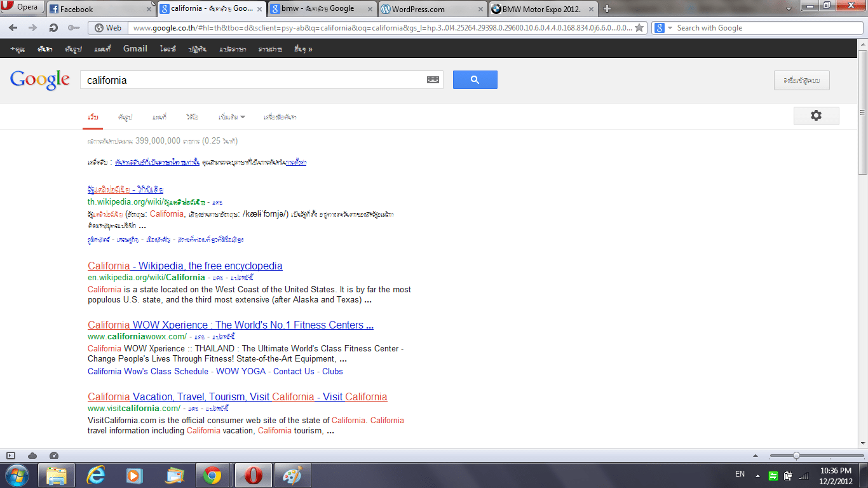
Task: Go forward with the forward arrow
Action: tap(33, 28)
